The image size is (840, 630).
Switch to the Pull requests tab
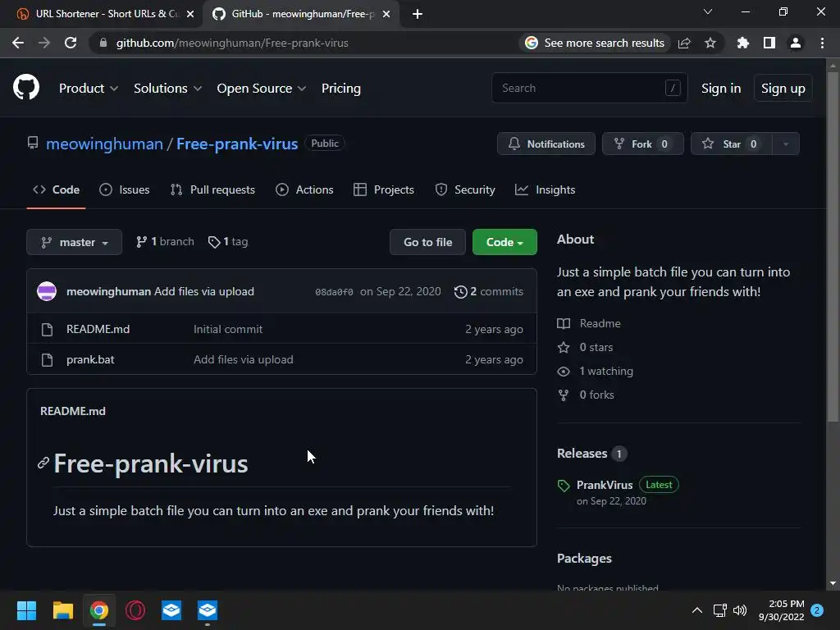[212, 189]
